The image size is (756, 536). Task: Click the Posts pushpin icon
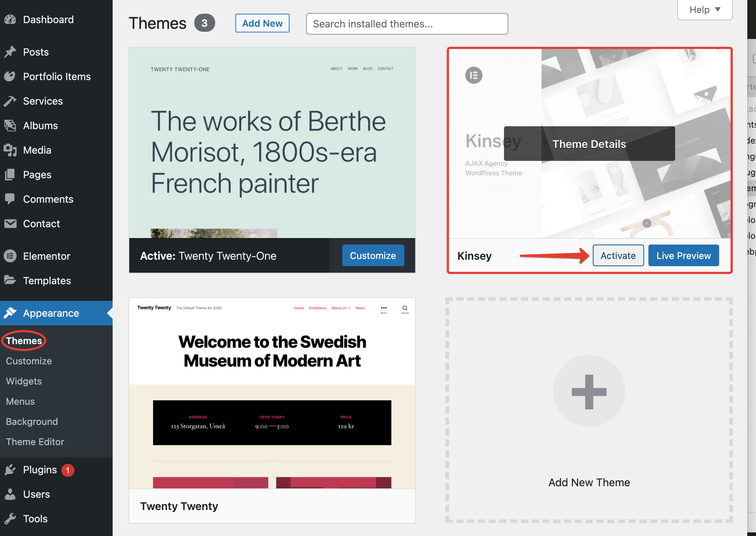[10, 52]
